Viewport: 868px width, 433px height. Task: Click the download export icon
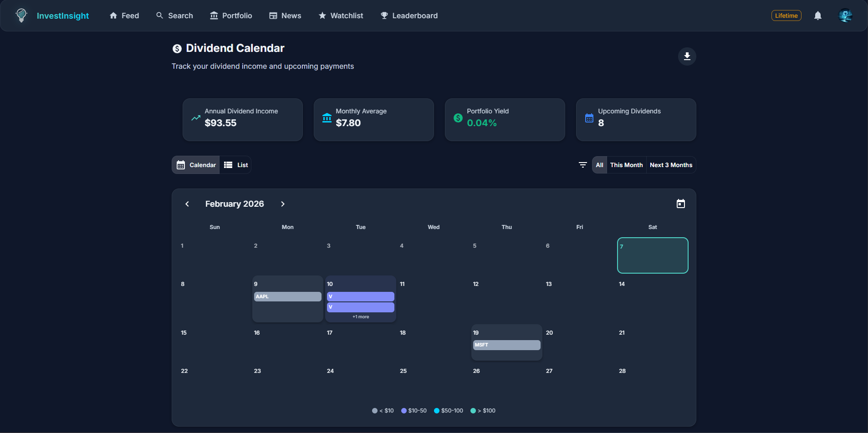687,56
